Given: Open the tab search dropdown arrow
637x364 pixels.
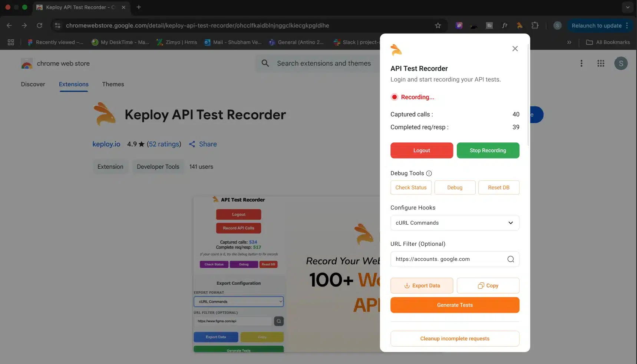Looking at the screenshot, I should [x=627, y=7].
